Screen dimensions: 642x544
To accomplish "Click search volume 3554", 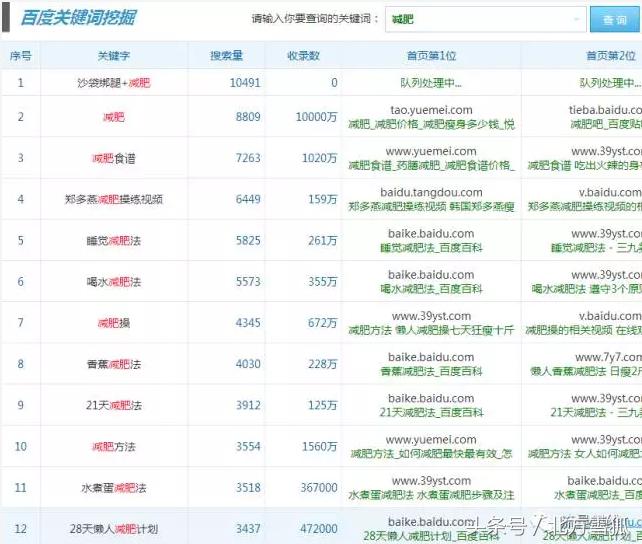I will click(248, 446).
